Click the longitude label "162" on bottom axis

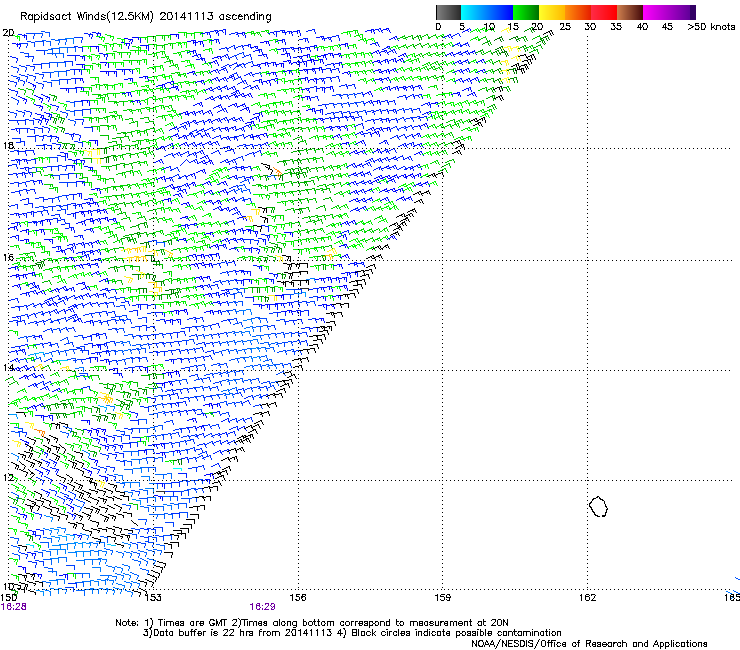click(x=588, y=598)
